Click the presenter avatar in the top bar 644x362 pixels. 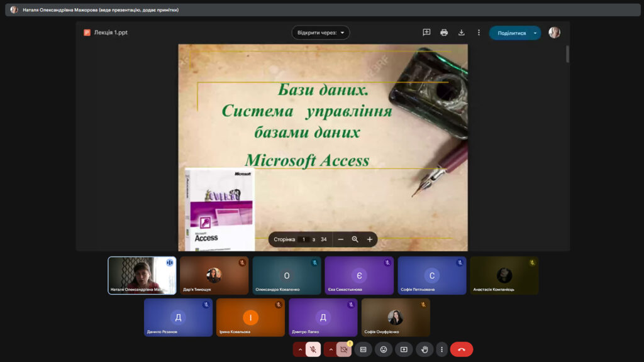click(x=14, y=10)
